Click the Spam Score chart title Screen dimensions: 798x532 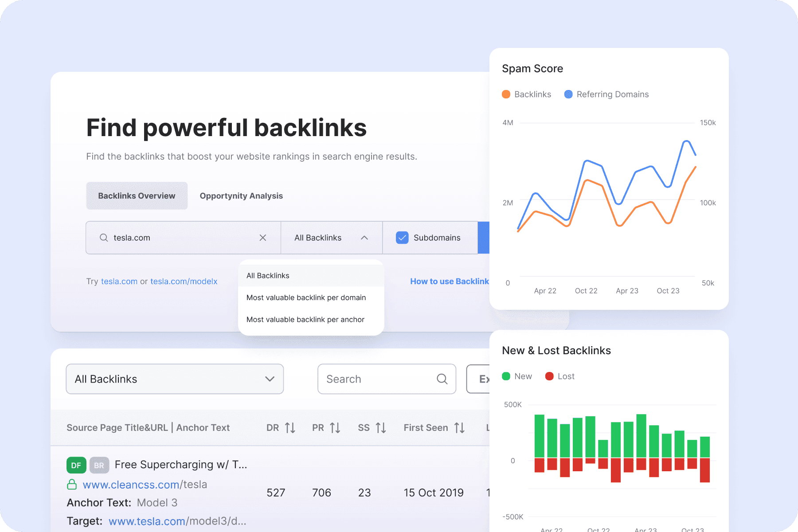click(532, 69)
